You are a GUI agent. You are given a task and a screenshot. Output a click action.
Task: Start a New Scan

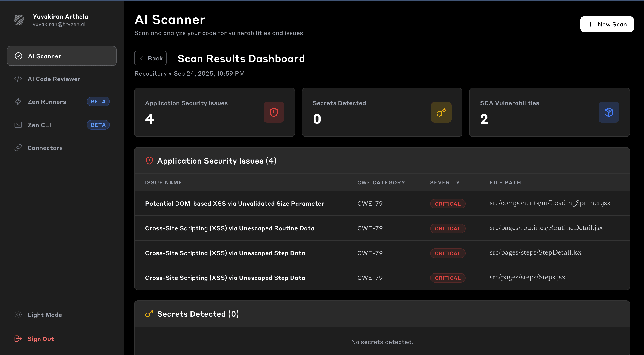pyautogui.click(x=607, y=24)
